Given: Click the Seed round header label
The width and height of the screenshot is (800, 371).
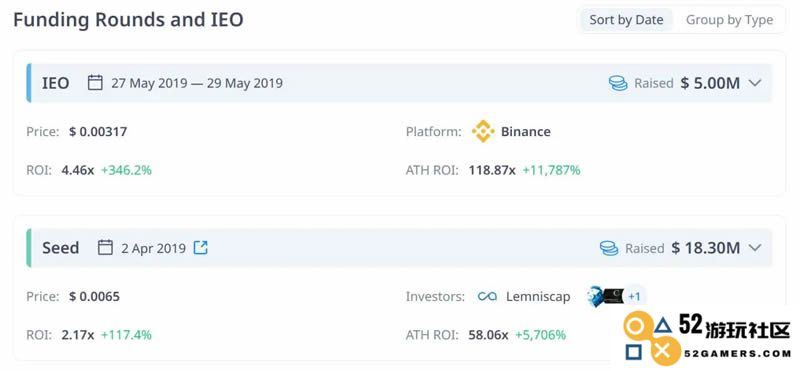Looking at the screenshot, I should (x=61, y=248).
